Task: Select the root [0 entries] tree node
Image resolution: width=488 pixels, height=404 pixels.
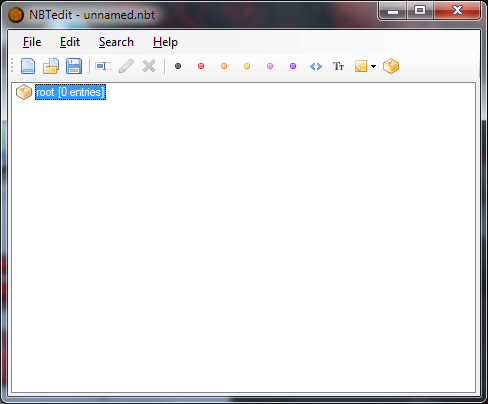Action: pos(70,92)
